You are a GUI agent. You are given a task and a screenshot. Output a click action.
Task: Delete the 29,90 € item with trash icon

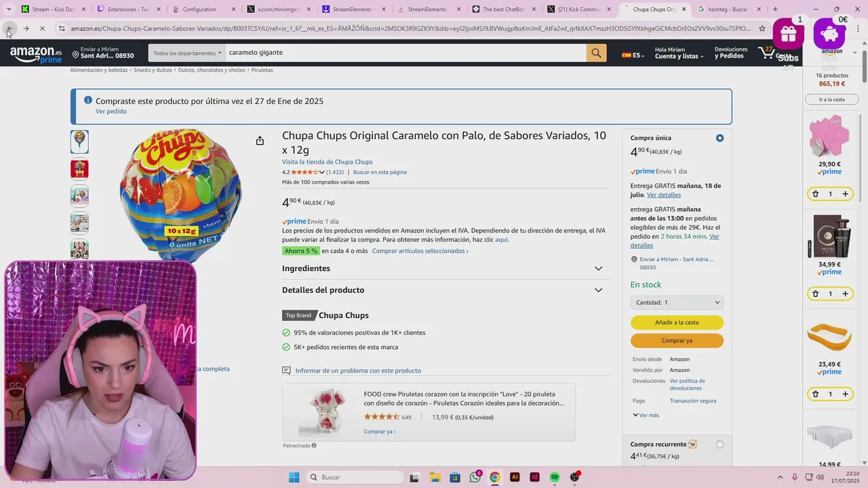click(815, 194)
